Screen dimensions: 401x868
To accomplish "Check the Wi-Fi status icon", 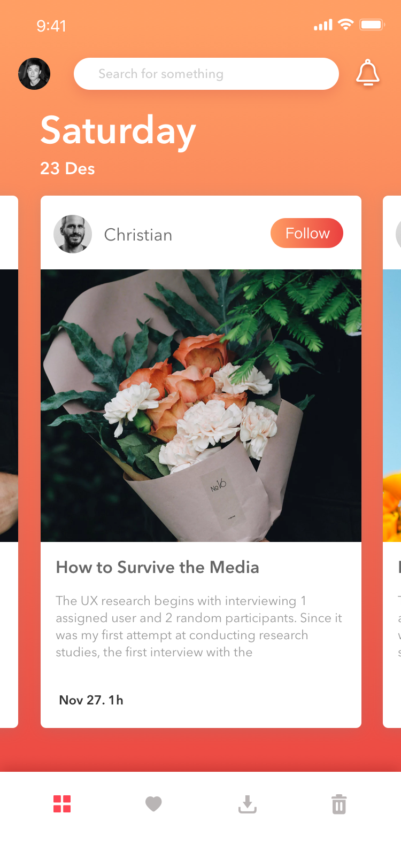I will coord(346,25).
